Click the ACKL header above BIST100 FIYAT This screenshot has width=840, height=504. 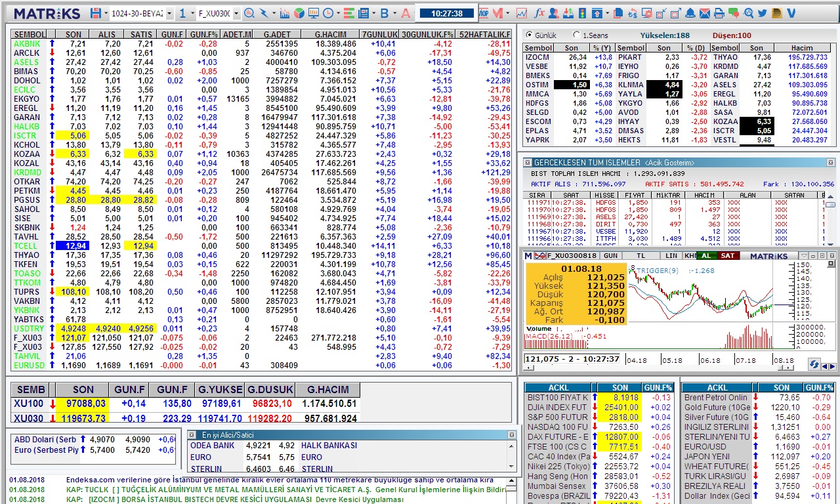558,387
